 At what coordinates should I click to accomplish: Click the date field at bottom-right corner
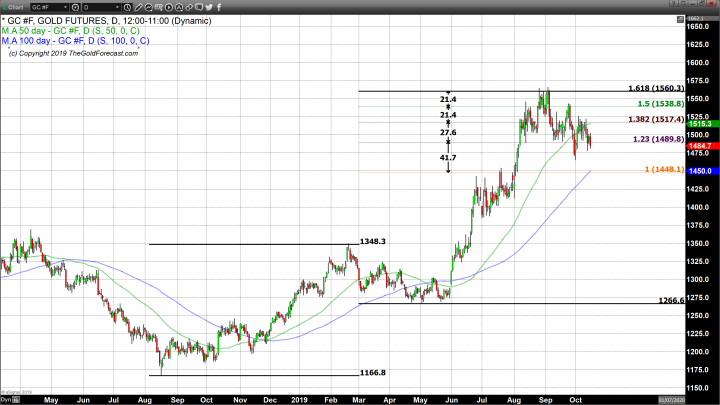(671, 400)
